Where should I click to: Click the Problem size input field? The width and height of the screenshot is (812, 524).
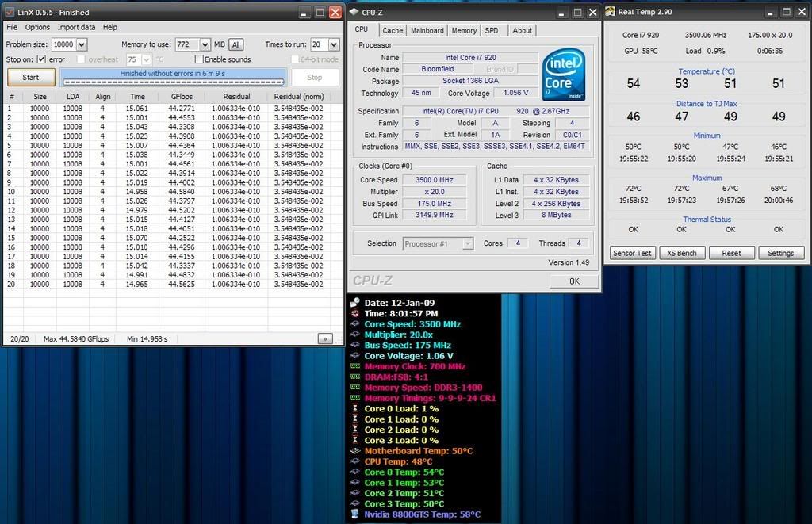tap(63, 44)
